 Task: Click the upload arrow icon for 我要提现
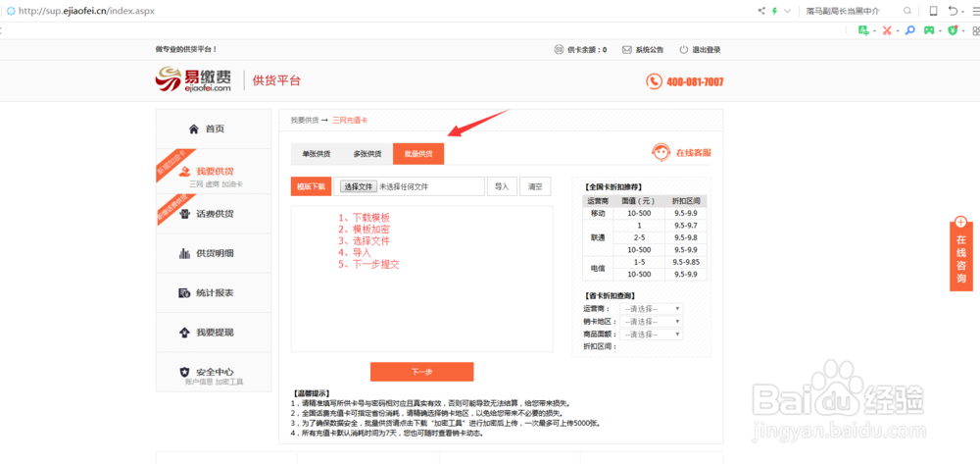(184, 332)
